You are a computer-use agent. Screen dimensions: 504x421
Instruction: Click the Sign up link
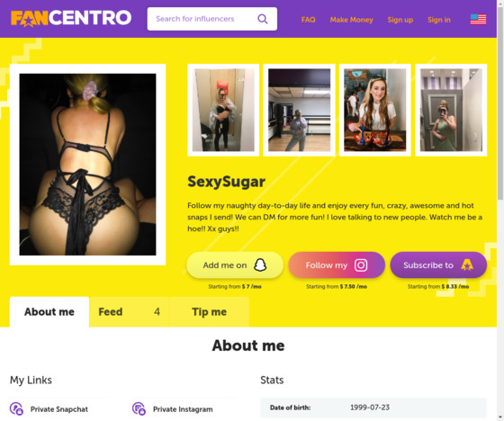[x=400, y=20]
